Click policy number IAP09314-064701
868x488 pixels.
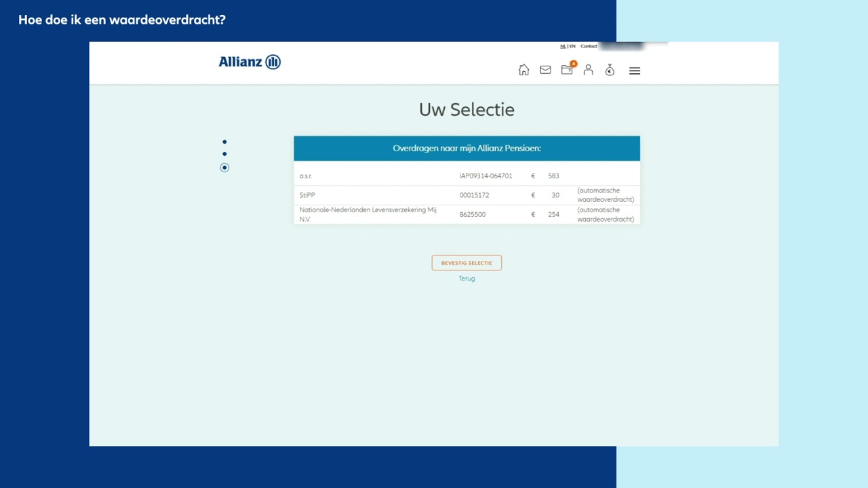(x=486, y=176)
